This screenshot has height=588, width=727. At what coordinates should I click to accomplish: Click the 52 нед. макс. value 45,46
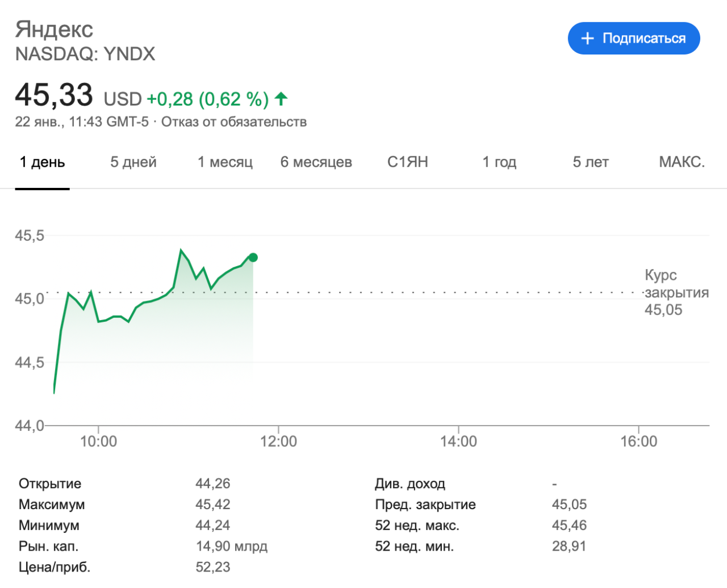click(570, 526)
